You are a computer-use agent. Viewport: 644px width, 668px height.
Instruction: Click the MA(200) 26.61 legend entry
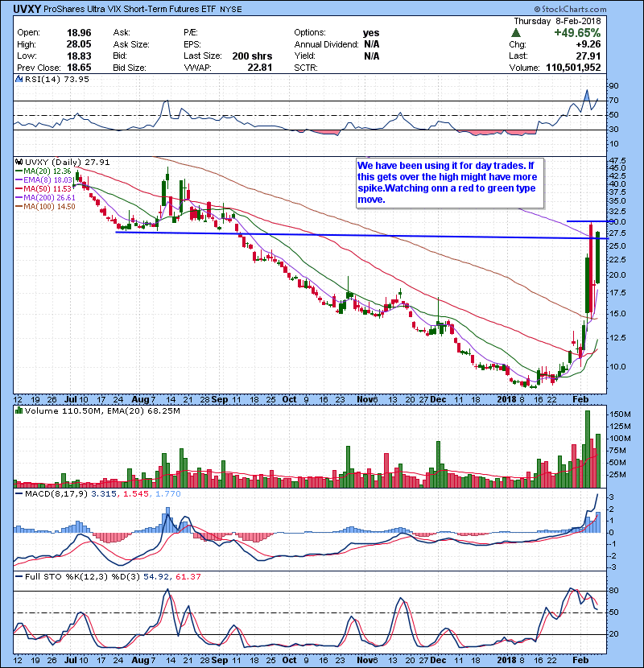coord(45,198)
